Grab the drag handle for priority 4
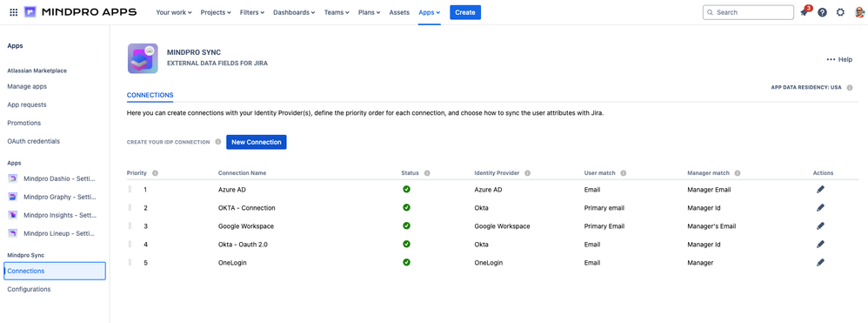 point(130,244)
